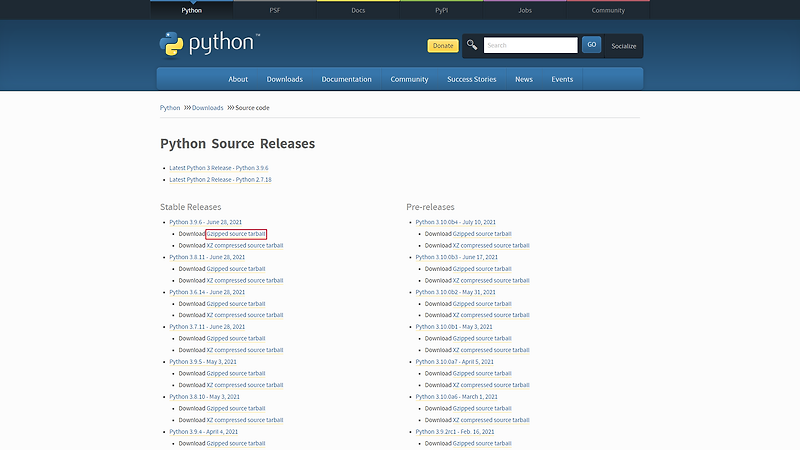Download Gzipped source tarball for Python 3.10.0a6
The image size is (800, 450).
(x=482, y=408)
